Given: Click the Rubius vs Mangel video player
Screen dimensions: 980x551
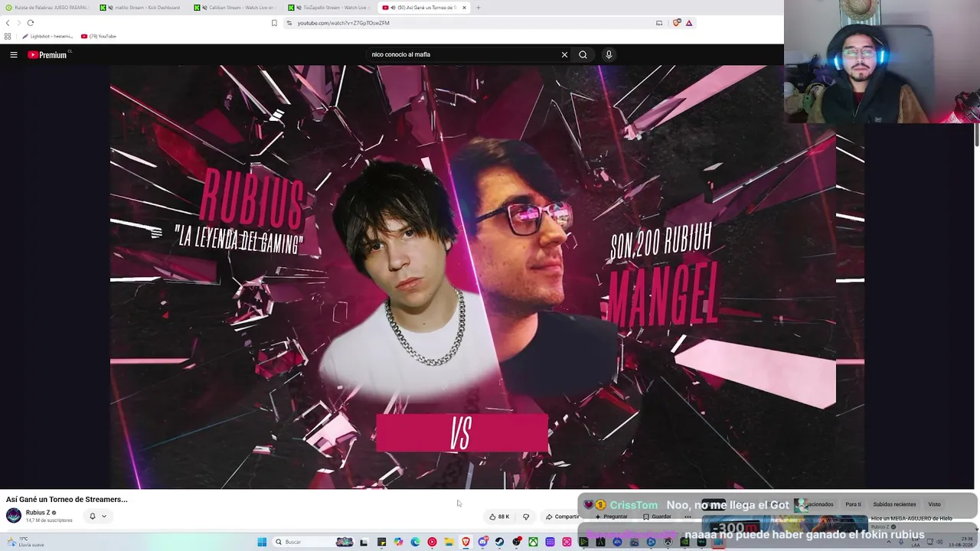Looking at the screenshot, I should [487, 277].
